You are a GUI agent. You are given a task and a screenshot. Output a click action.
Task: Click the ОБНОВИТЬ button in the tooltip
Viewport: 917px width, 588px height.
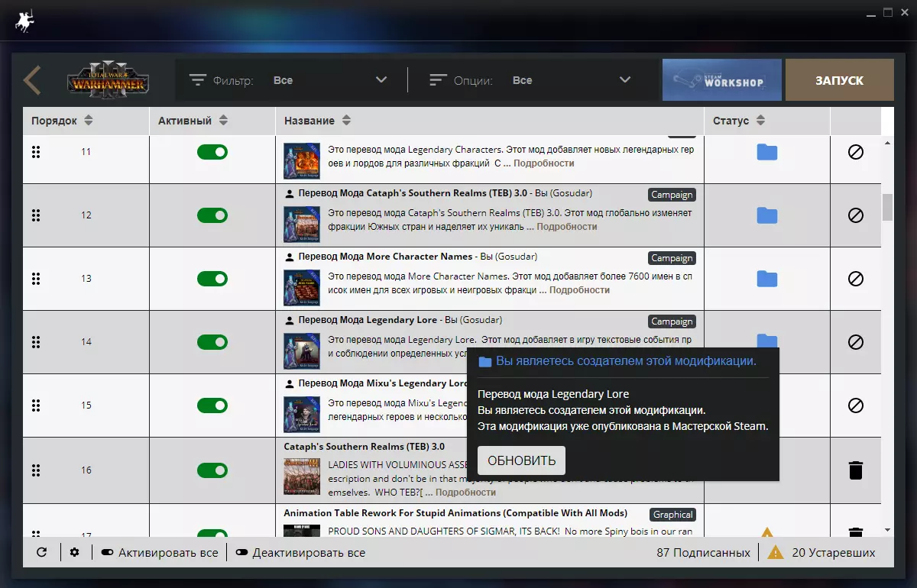(x=521, y=460)
